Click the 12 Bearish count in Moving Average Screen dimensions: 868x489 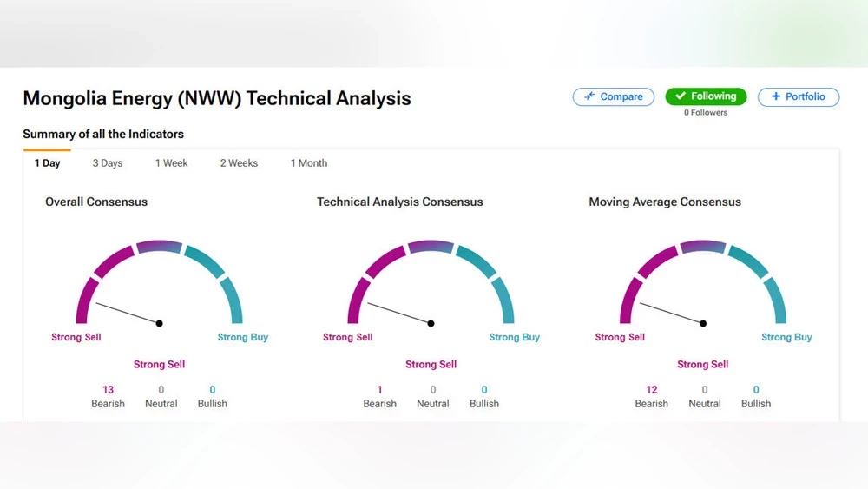652,390
